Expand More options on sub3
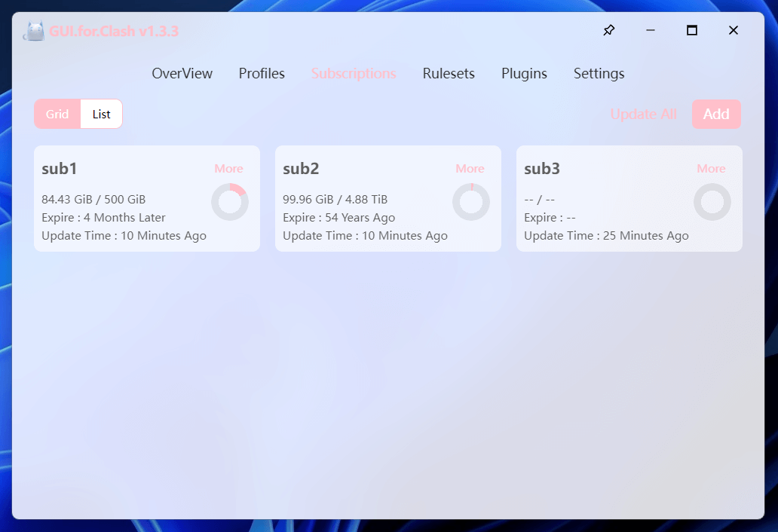Screen dimensions: 778x532 711,169
